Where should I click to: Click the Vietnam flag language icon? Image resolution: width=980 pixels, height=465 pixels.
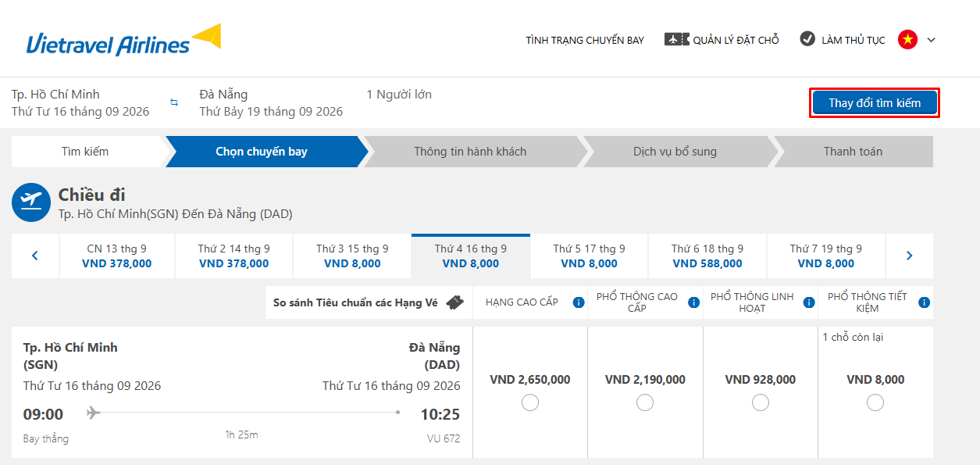pos(907,39)
